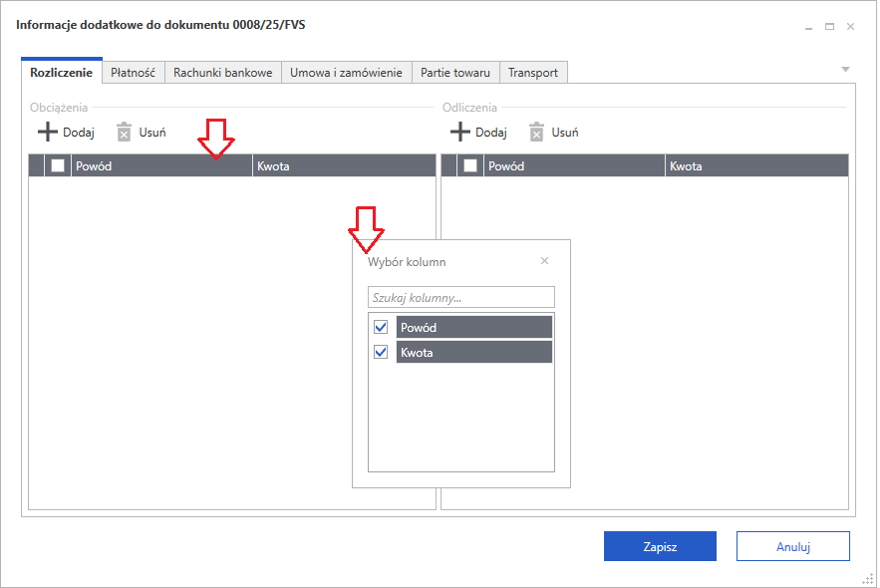The height and width of the screenshot is (588, 880).
Task: Expand the tab overflow dropdown arrow
Action: (845, 69)
